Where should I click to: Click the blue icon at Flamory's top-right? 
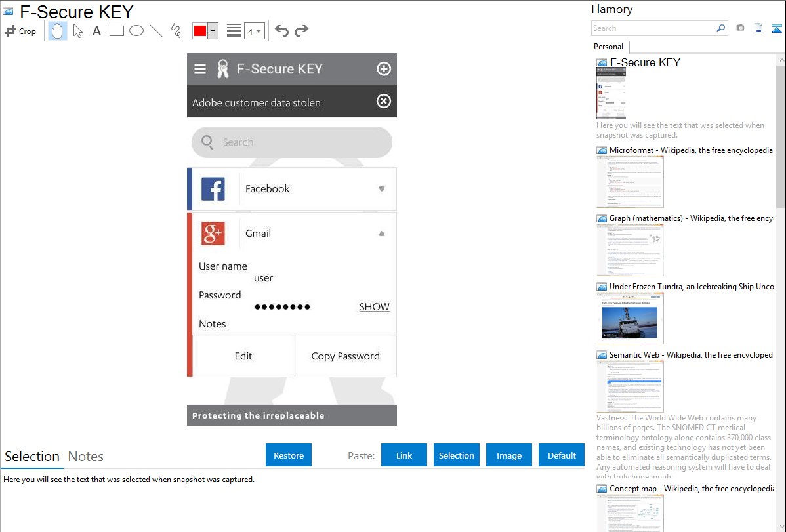776,28
